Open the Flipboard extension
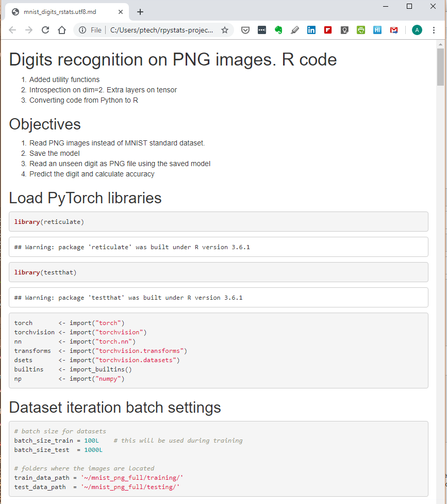 (328, 30)
